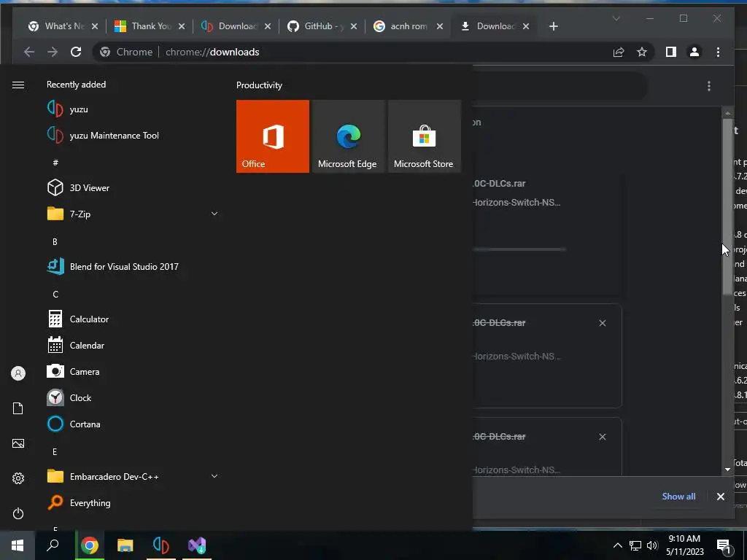747x560 pixels.
Task: Open network status tray icon
Action: point(635,545)
